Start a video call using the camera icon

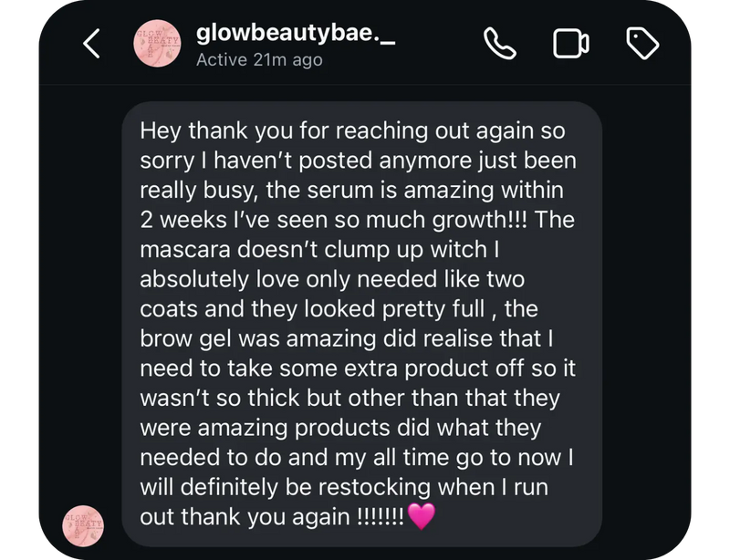(x=571, y=43)
